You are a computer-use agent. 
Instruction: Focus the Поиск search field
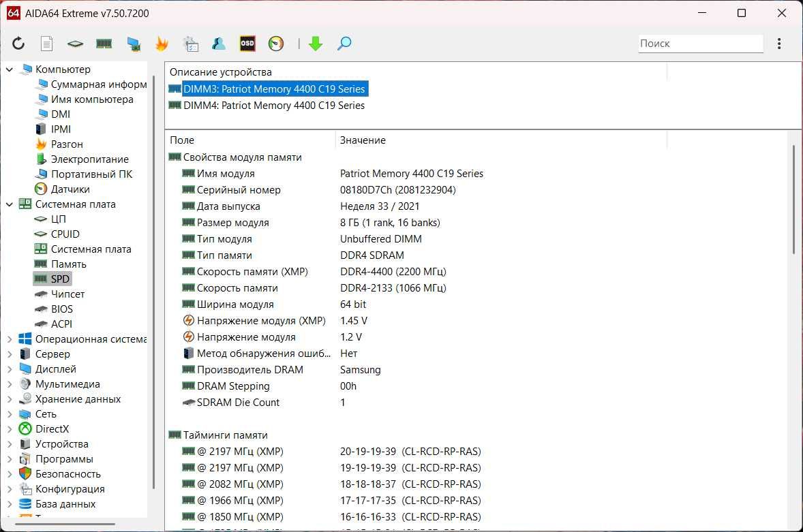tap(701, 44)
